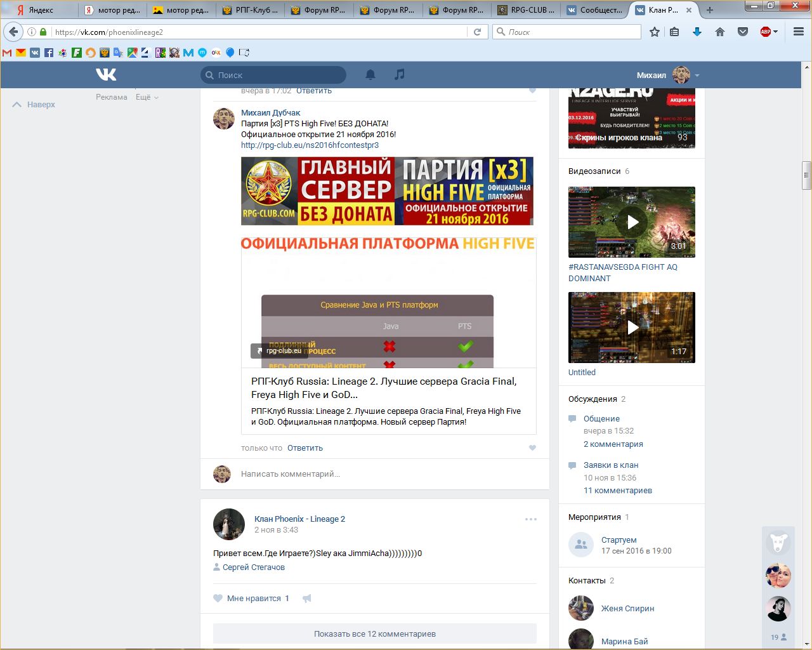The width and height of the screenshot is (812, 650).
Task: Close the Клан P... tab
Action: [x=690, y=10]
